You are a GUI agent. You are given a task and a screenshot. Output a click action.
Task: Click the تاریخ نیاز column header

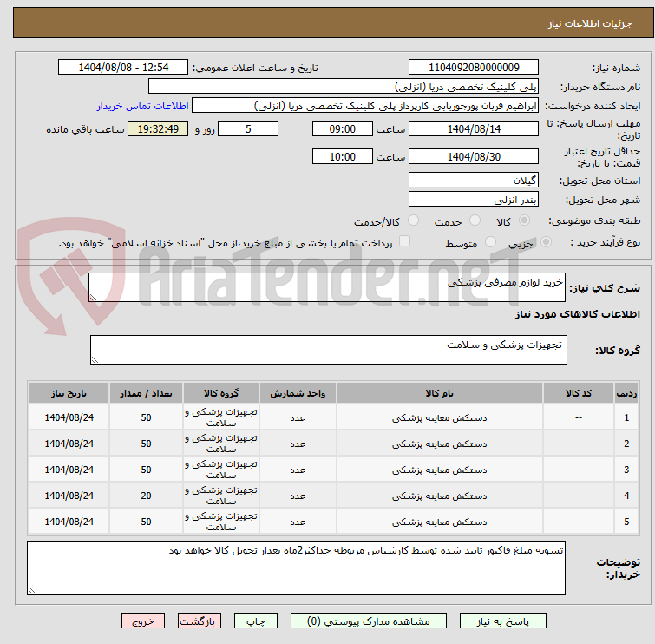69,393
